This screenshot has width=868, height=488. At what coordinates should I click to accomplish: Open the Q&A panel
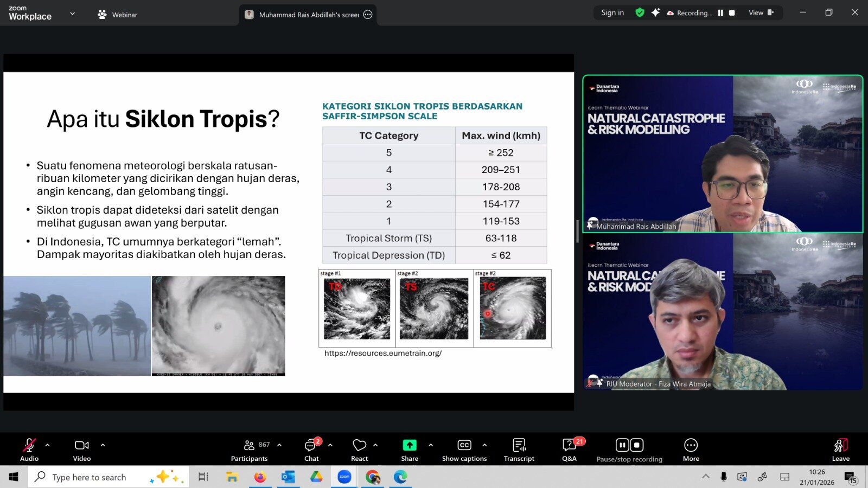click(569, 450)
